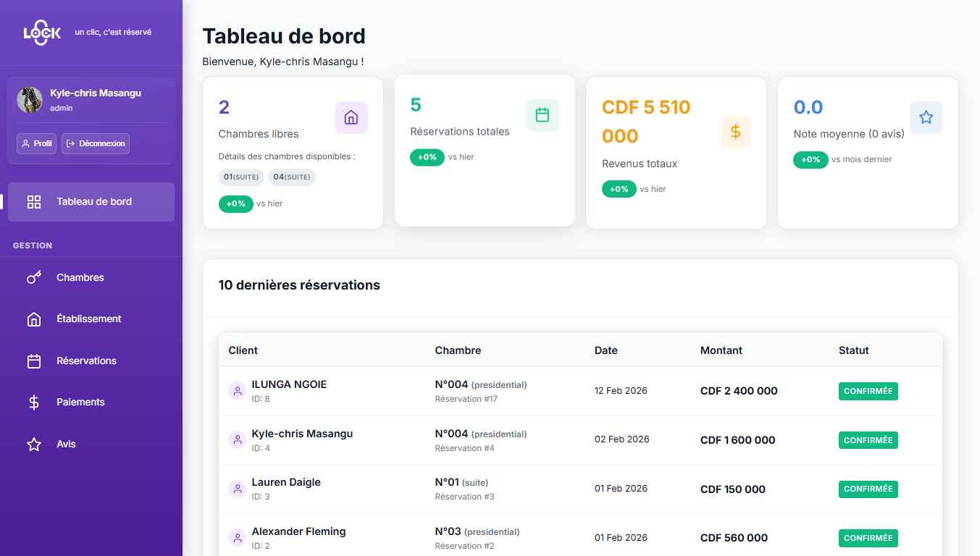Go to Établissement section

click(91, 319)
